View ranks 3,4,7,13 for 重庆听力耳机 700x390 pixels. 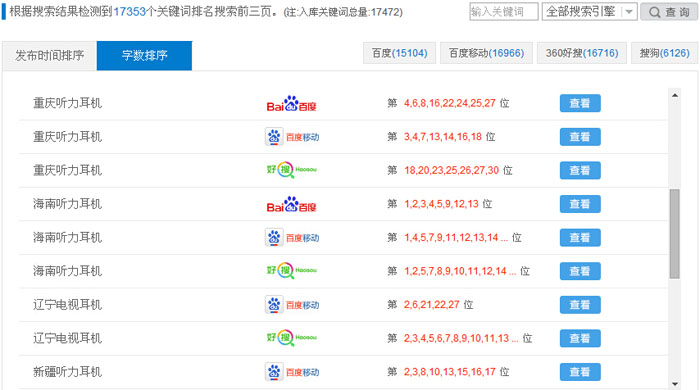580,137
